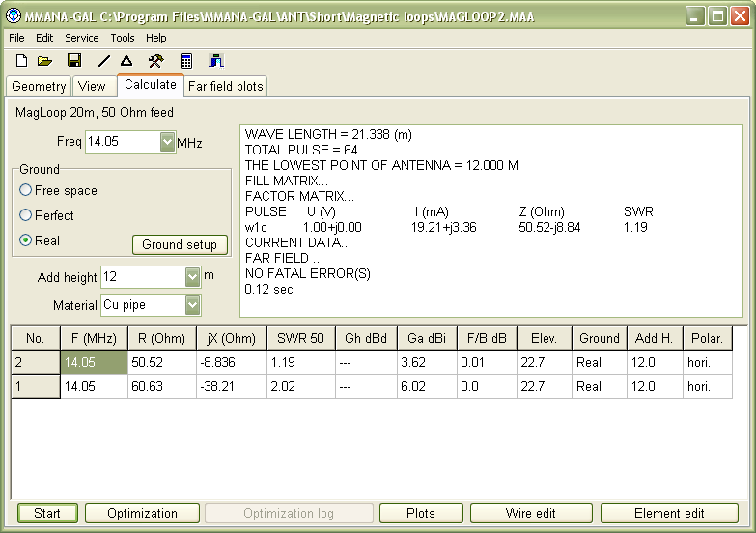Expand the Material Cu pipe dropdown
Screen dimensions: 756x533
pyautogui.click(x=192, y=305)
